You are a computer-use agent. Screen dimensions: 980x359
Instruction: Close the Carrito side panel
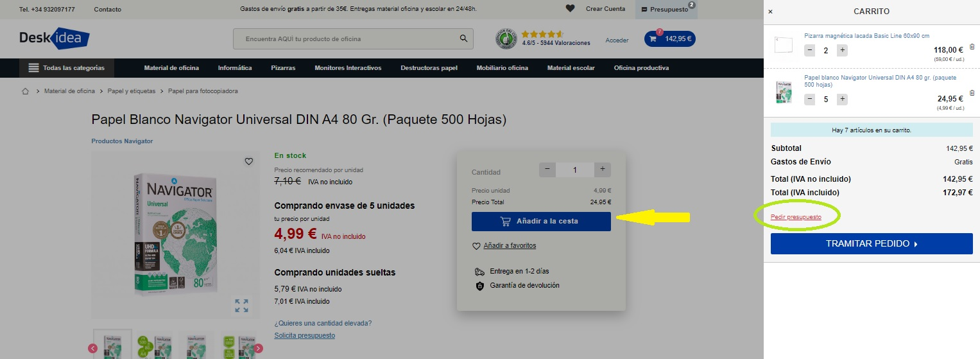click(770, 12)
